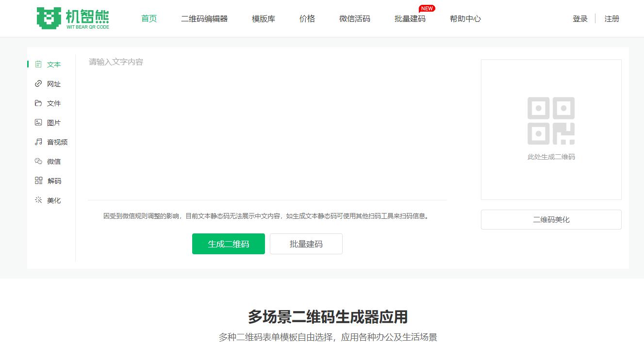
Task: Click the 登录 login link
Action: click(579, 18)
